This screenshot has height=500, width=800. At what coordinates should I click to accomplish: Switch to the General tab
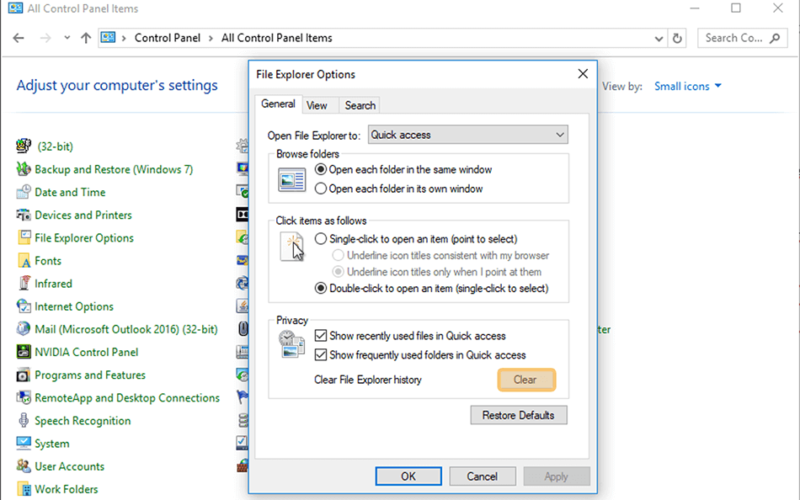(x=278, y=104)
